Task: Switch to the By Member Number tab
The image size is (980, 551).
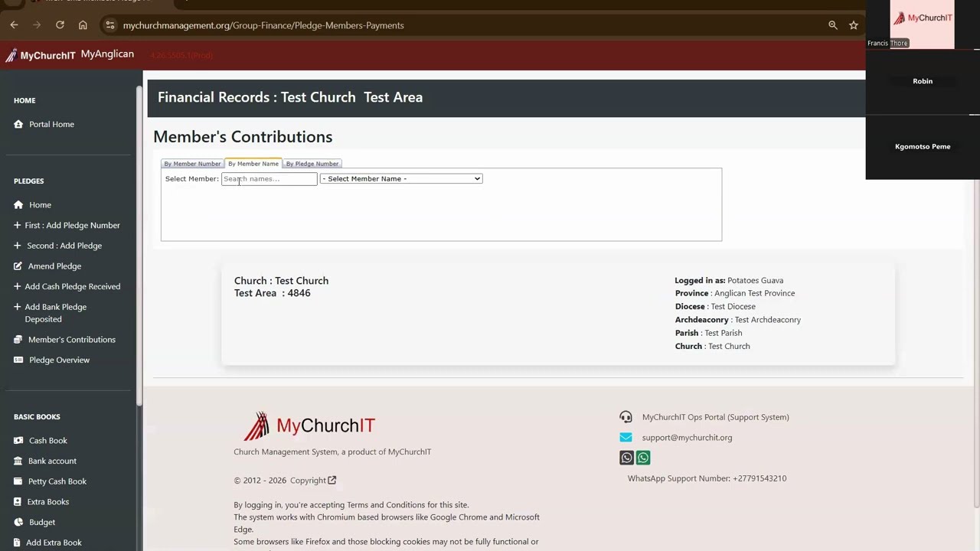Action: [192, 164]
